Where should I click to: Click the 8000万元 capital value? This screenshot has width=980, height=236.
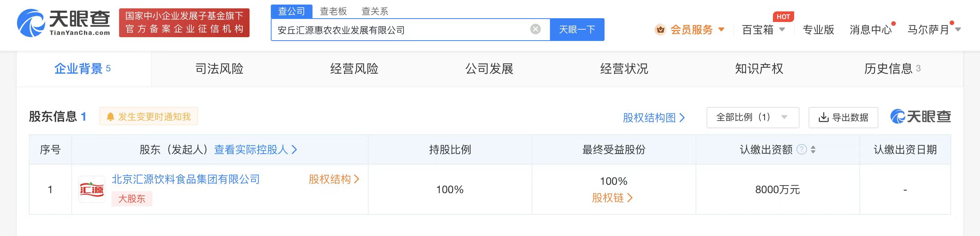click(x=777, y=190)
